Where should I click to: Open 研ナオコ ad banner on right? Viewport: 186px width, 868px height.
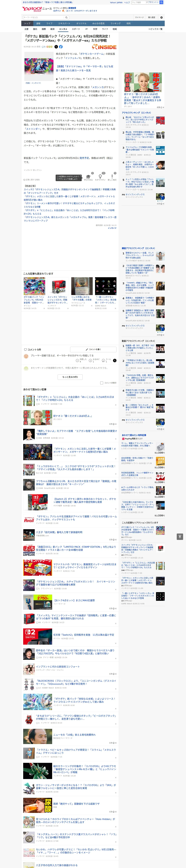143,90
